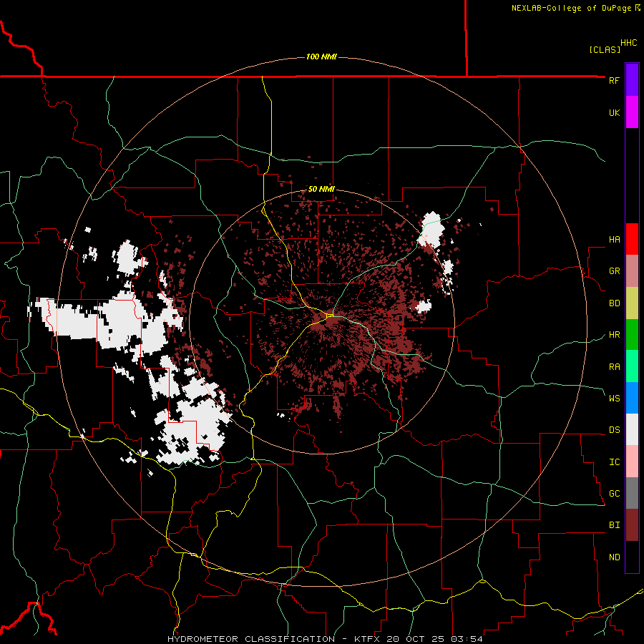
Task: Click the "20 OCT 25" date text
Action: pyautogui.click(x=416, y=639)
